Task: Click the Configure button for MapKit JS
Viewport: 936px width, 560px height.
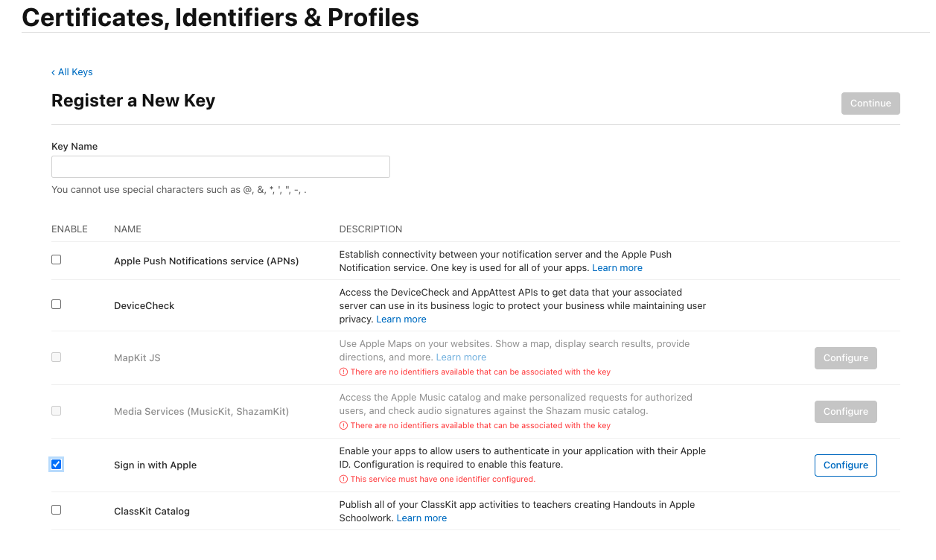Action: (845, 357)
